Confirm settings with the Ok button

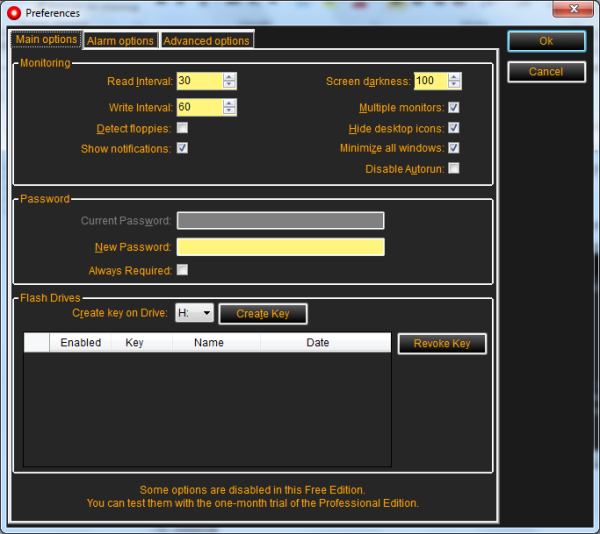546,41
